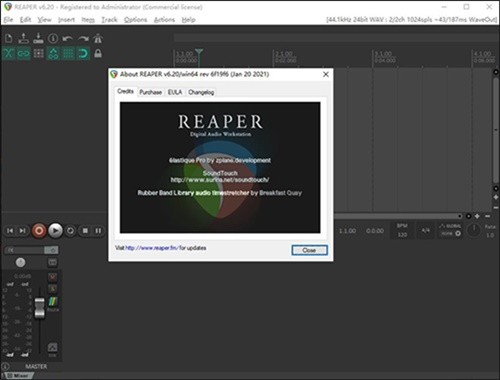
Task: Toggle ripple editing icon
Action: click(x=38, y=53)
